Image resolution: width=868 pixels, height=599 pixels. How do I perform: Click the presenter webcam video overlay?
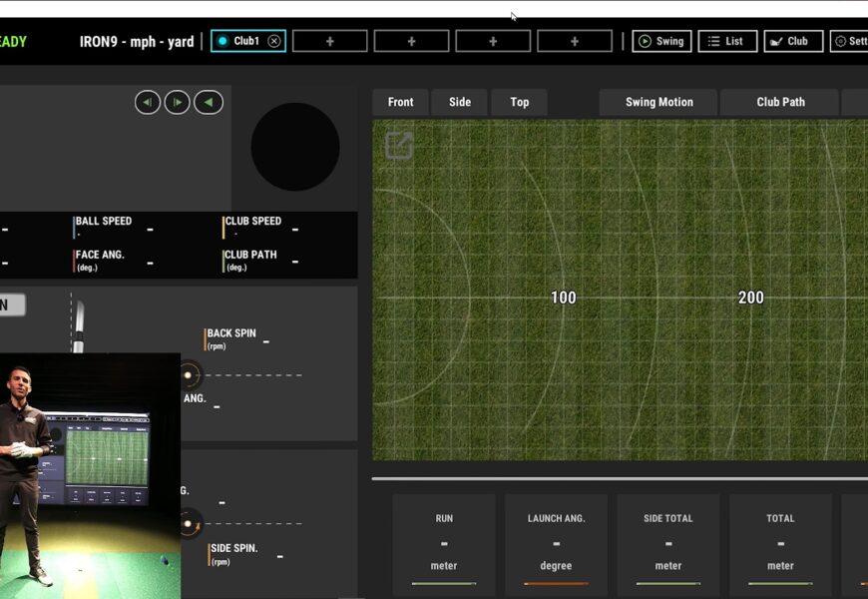(90, 475)
